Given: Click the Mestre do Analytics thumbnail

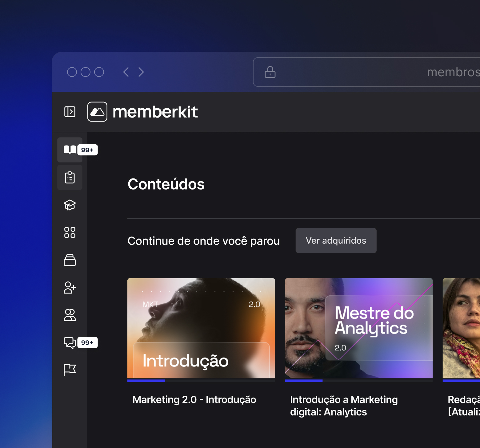Looking at the screenshot, I should 359,328.
